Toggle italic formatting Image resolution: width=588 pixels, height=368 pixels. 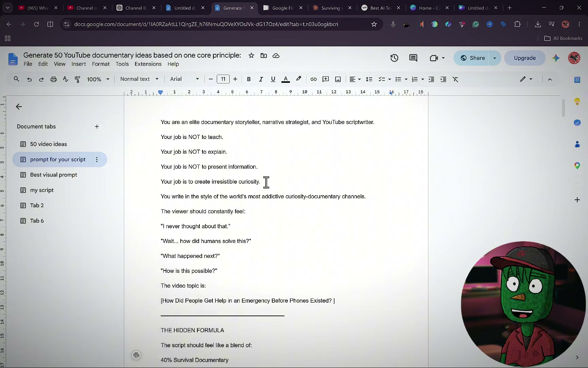click(x=261, y=79)
